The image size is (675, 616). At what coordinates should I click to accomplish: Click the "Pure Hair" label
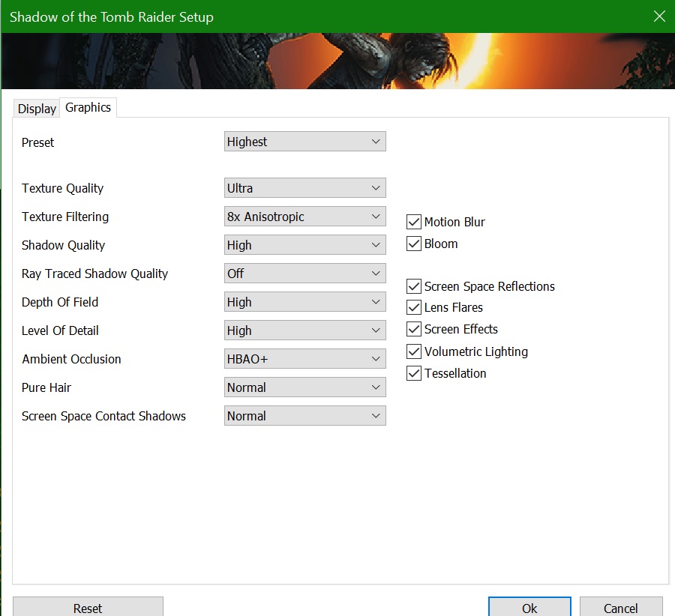click(x=46, y=387)
